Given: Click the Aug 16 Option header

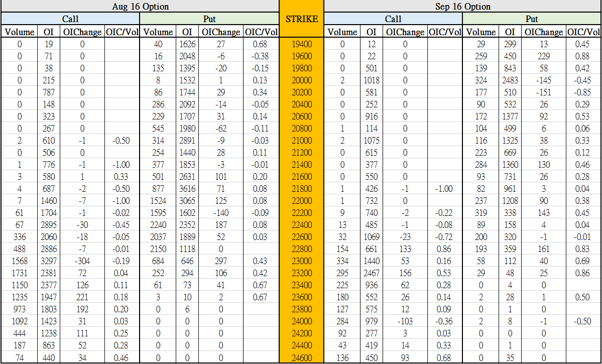Looking at the screenshot, I should click(x=140, y=7).
